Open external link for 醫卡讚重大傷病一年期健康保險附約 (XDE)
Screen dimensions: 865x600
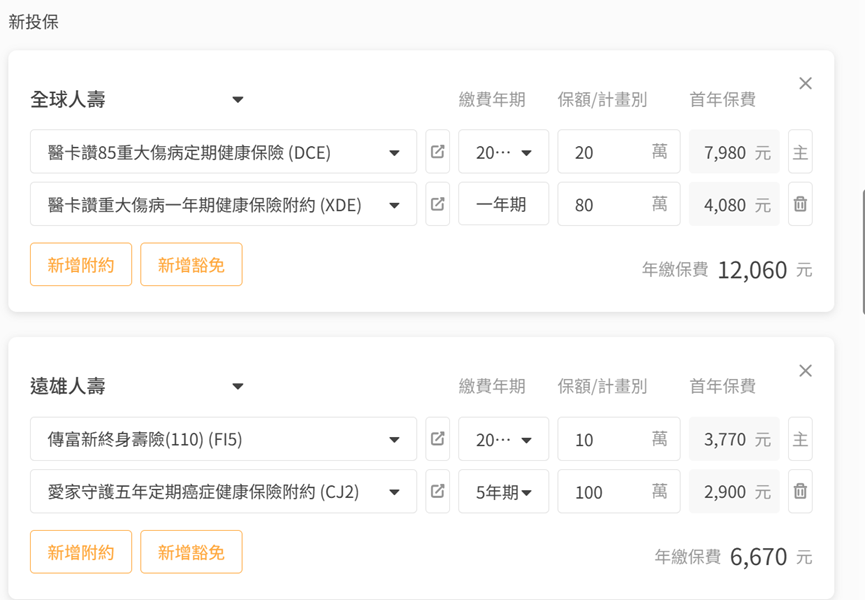point(437,205)
